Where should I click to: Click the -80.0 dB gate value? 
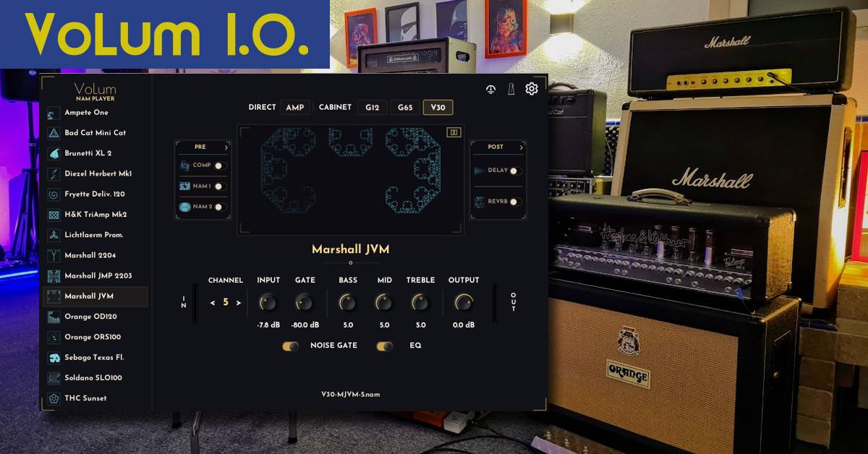305,325
